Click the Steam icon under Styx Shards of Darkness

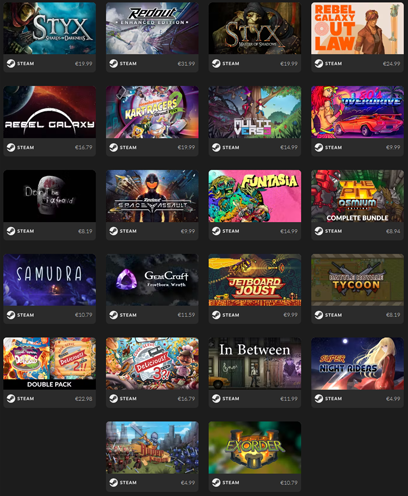(11, 63)
